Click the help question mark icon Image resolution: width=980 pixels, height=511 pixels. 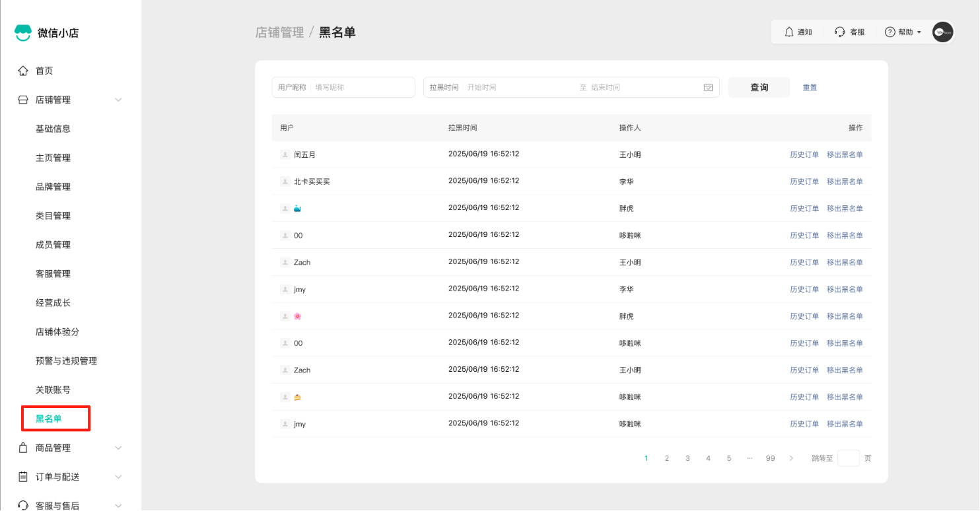coord(890,32)
